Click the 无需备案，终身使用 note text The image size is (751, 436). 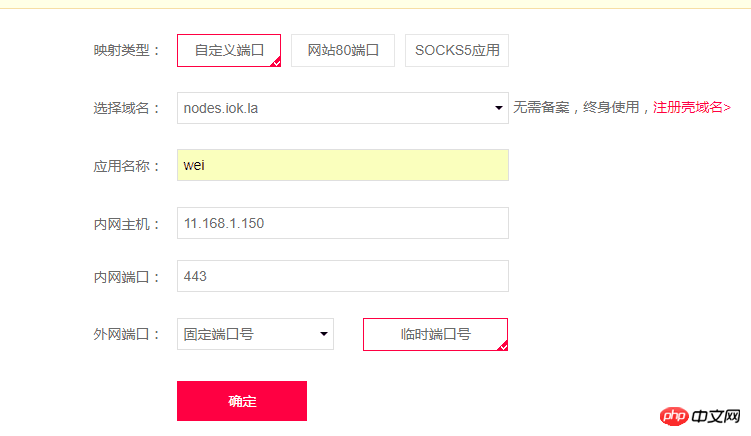tap(577, 107)
